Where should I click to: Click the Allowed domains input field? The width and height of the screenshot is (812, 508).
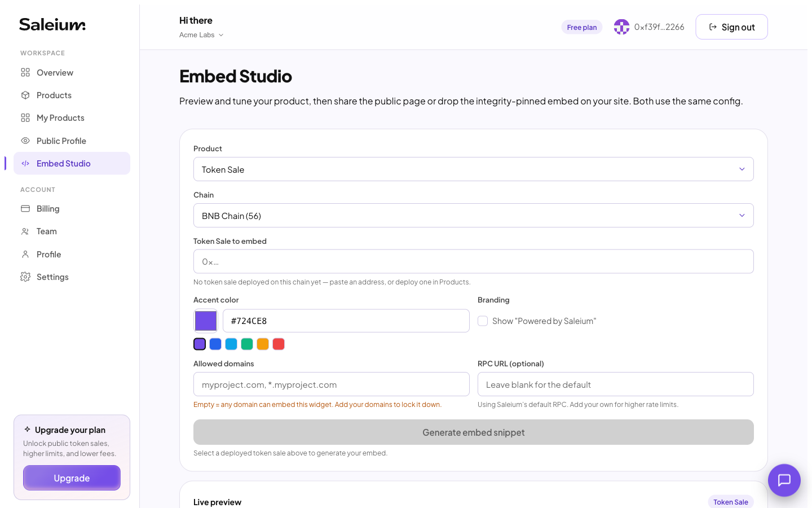tap(332, 384)
